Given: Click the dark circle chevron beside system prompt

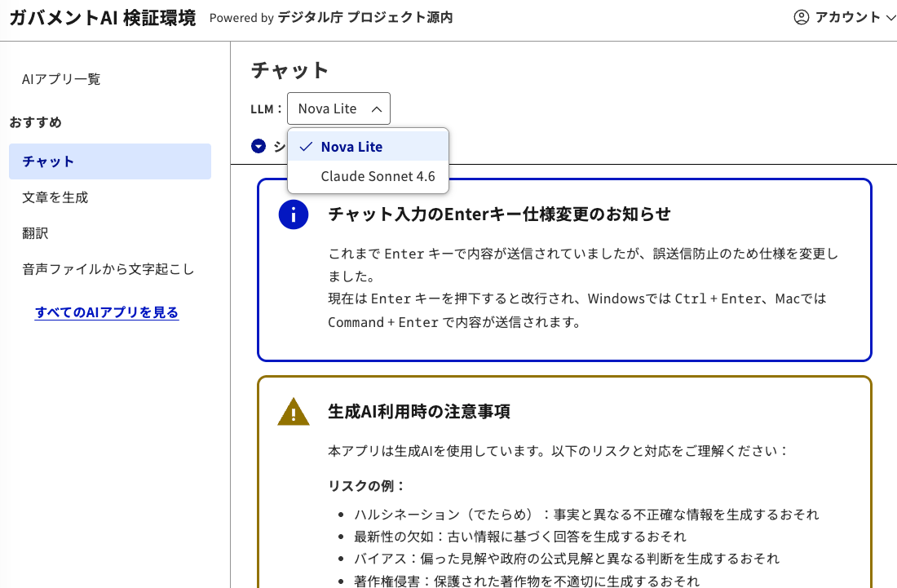Looking at the screenshot, I should tap(258, 146).
